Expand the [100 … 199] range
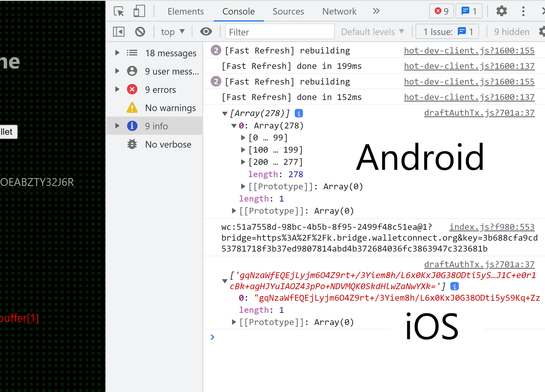The height and width of the screenshot is (392, 545). (243, 150)
